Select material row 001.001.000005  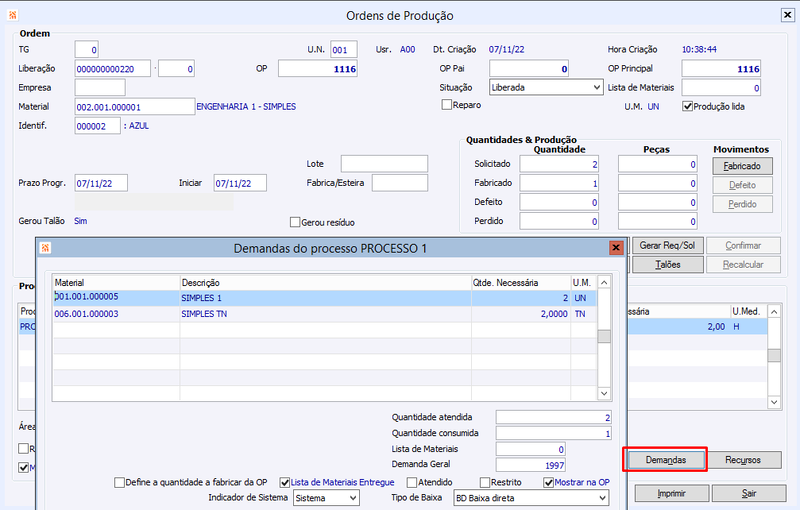point(324,298)
